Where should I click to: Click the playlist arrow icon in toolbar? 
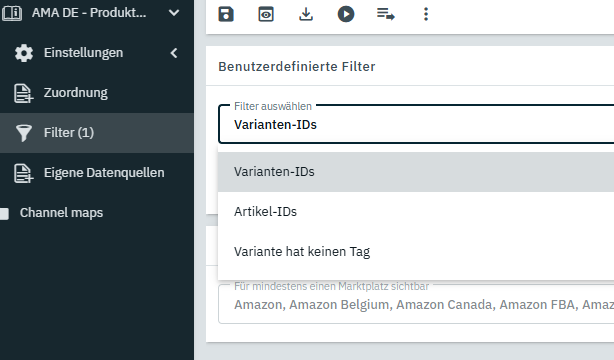(386, 14)
